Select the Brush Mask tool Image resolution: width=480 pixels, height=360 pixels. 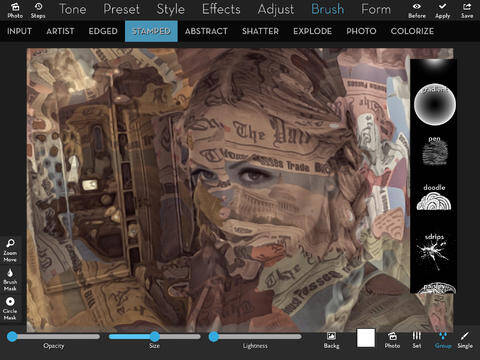pyautogui.click(x=10, y=279)
